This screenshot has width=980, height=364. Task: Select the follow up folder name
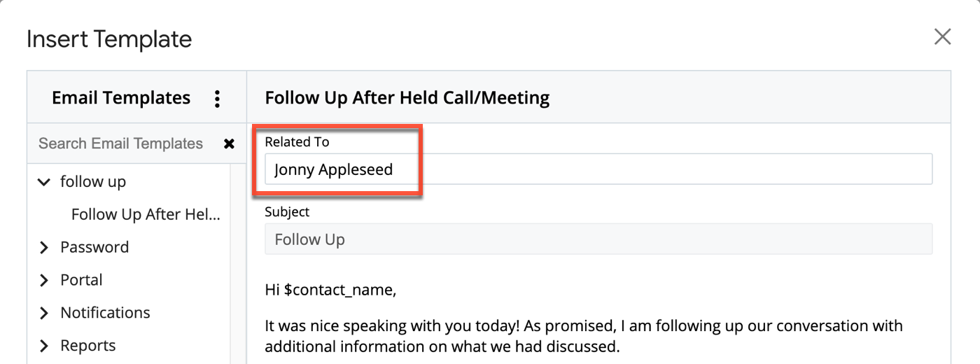pos(93,182)
